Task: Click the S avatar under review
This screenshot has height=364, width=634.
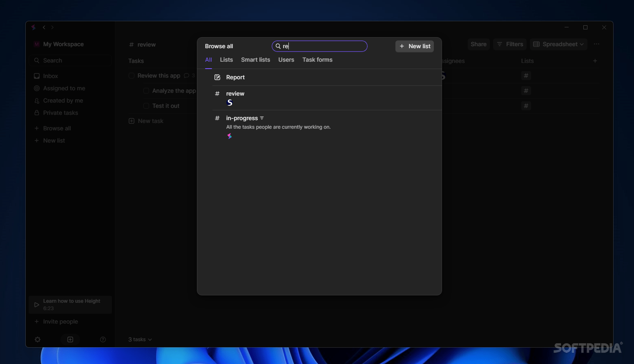Action: (230, 103)
